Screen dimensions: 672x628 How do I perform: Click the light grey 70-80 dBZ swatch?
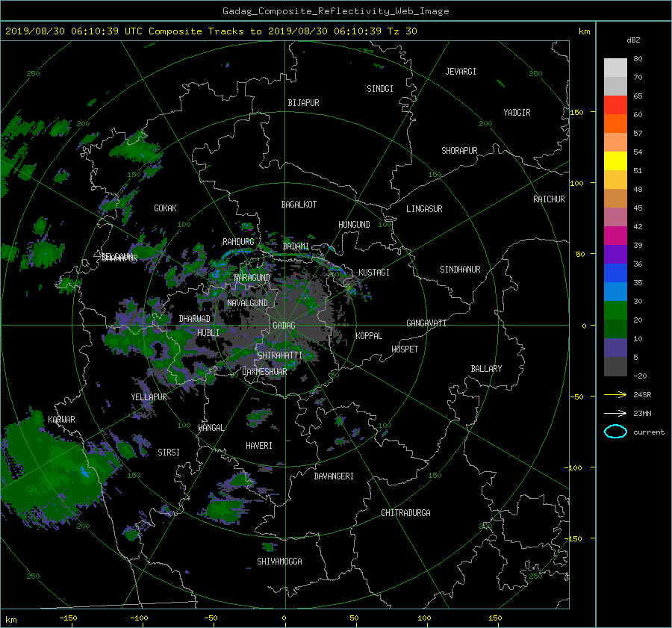(x=615, y=68)
